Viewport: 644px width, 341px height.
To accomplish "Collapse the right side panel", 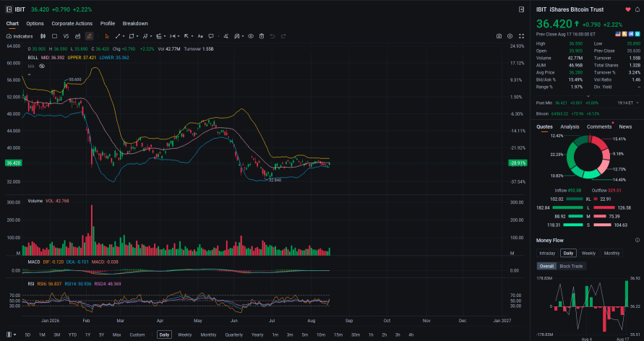I will [x=521, y=9].
